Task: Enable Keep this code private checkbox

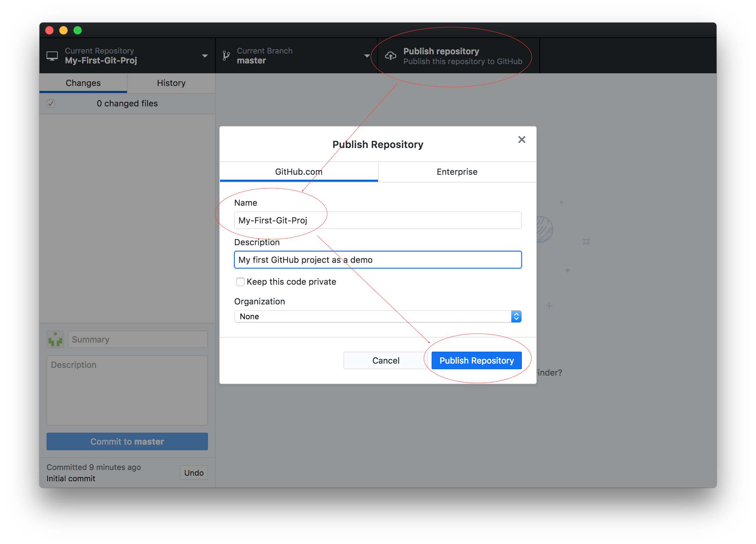Action: click(240, 282)
